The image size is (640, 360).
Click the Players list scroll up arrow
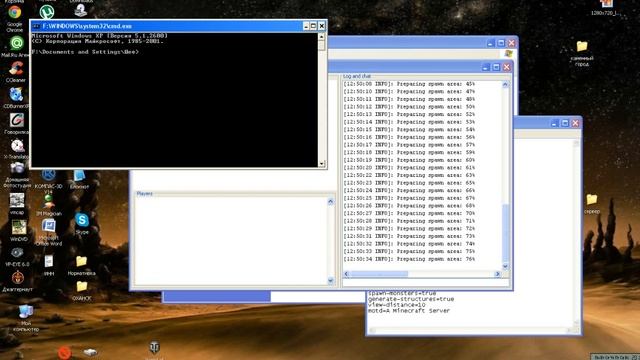point(331,202)
